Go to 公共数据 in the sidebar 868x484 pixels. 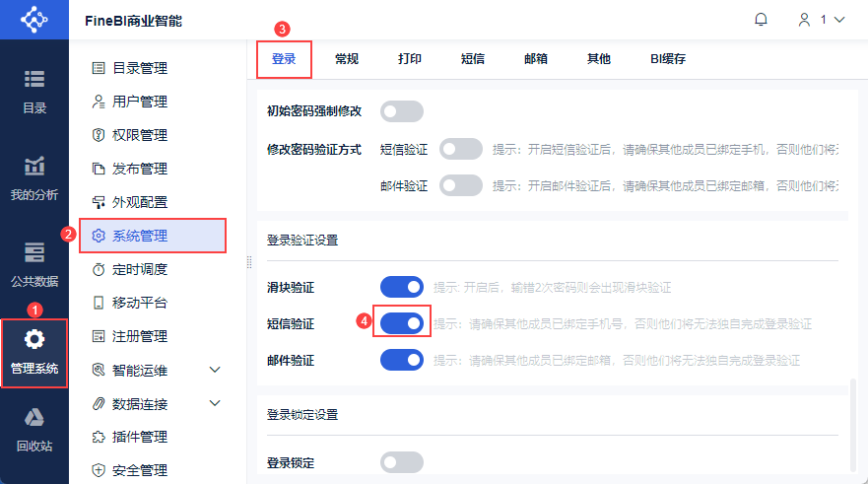point(34,252)
